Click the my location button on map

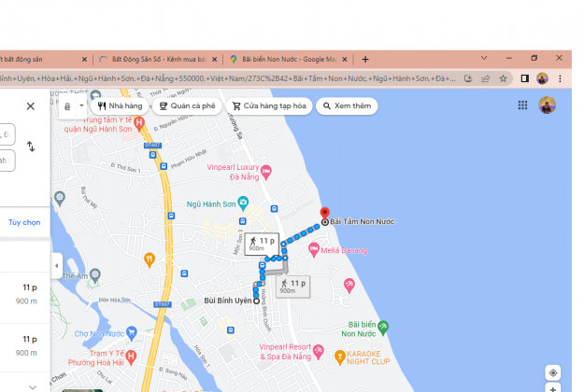coord(553,372)
